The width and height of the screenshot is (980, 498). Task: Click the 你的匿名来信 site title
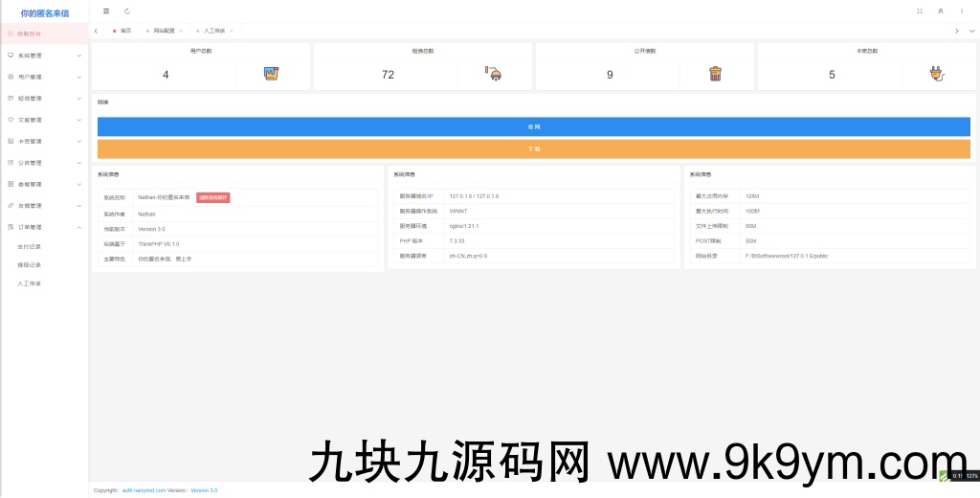coord(44,12)
